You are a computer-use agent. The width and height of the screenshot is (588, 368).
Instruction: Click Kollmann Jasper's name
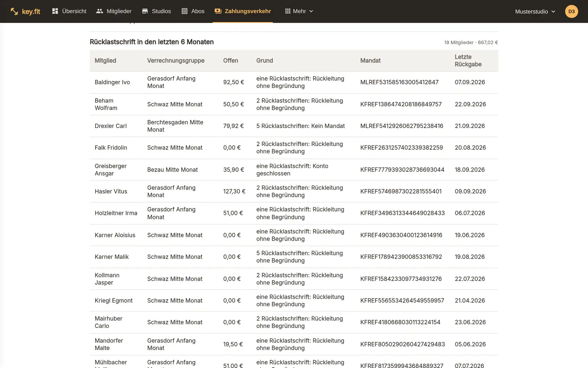click(x=107, y=279)
